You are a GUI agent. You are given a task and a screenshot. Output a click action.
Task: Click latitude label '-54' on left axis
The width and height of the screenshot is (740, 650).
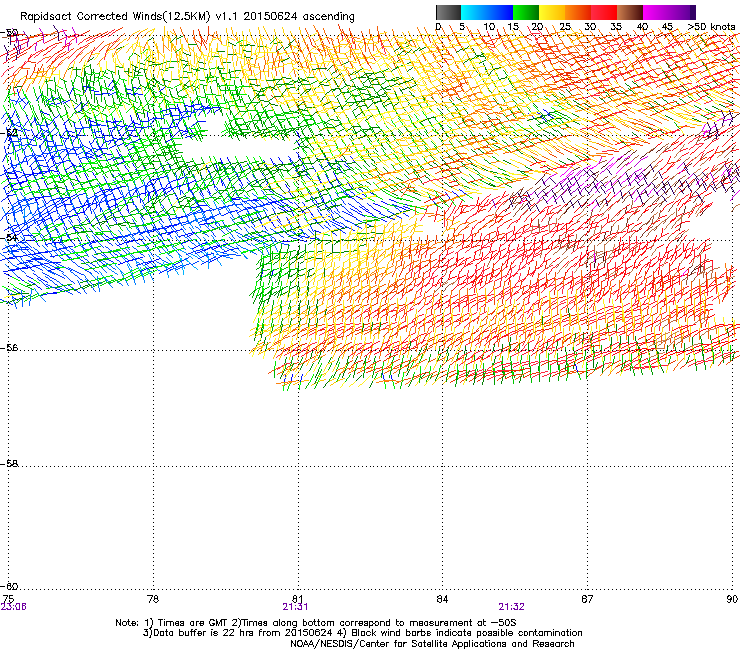click(9, 238)
